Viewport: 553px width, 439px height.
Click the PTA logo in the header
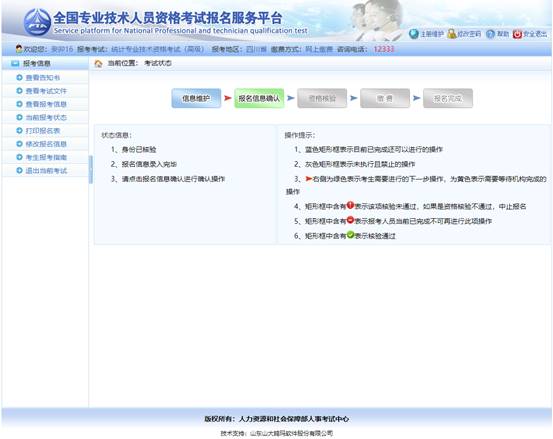click(37, 22)
